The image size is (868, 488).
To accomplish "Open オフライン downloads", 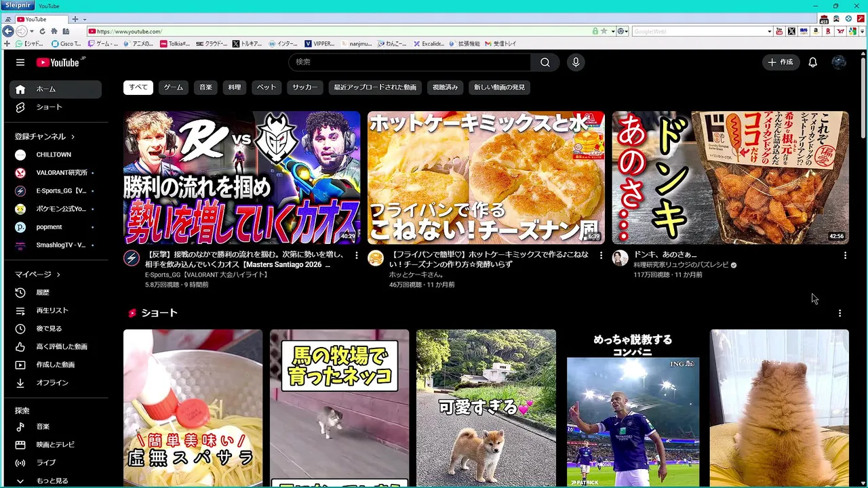I will 56,383.
